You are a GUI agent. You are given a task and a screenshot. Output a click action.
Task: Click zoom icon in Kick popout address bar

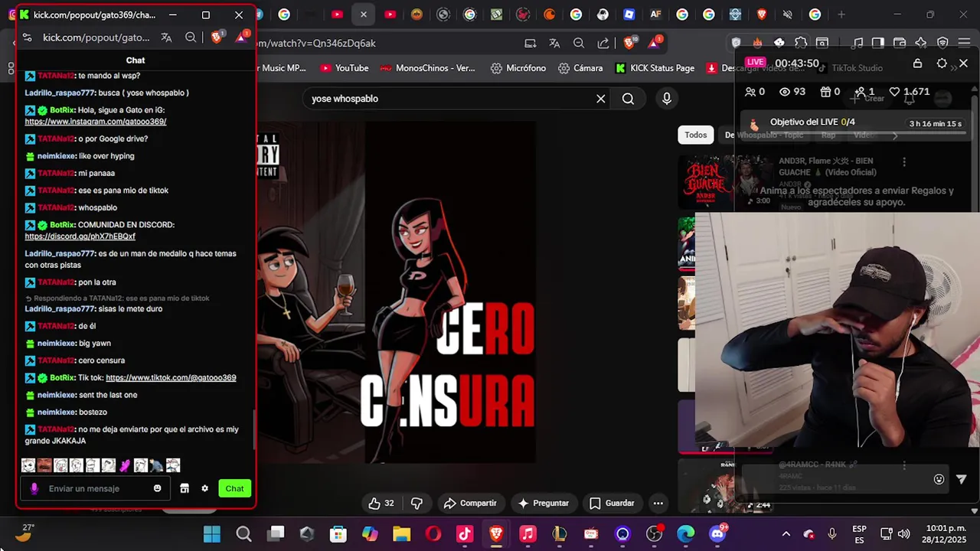(x=191, y=37)
